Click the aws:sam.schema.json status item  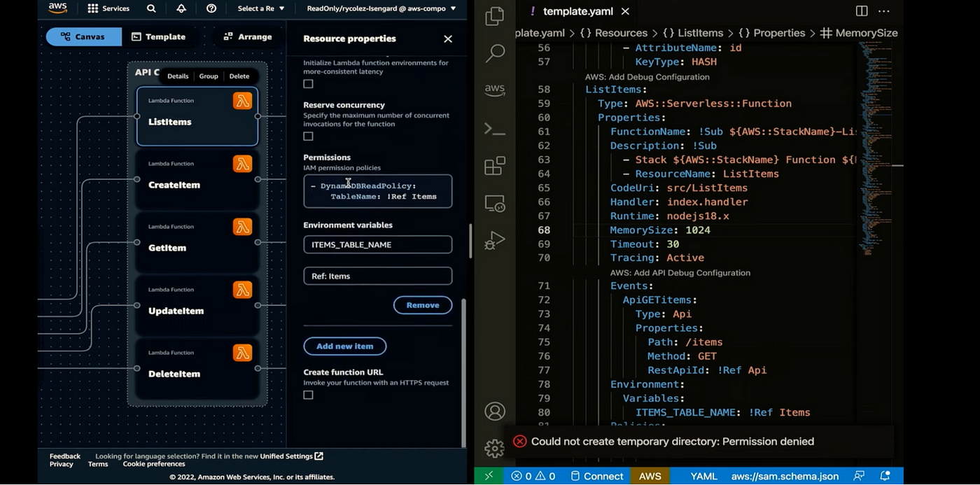[x=784, y=476]
